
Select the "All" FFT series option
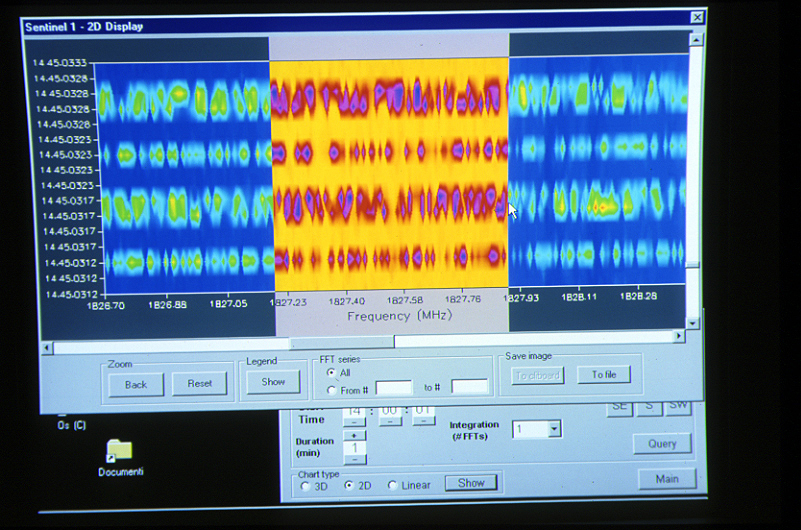[x=331, y=372]
